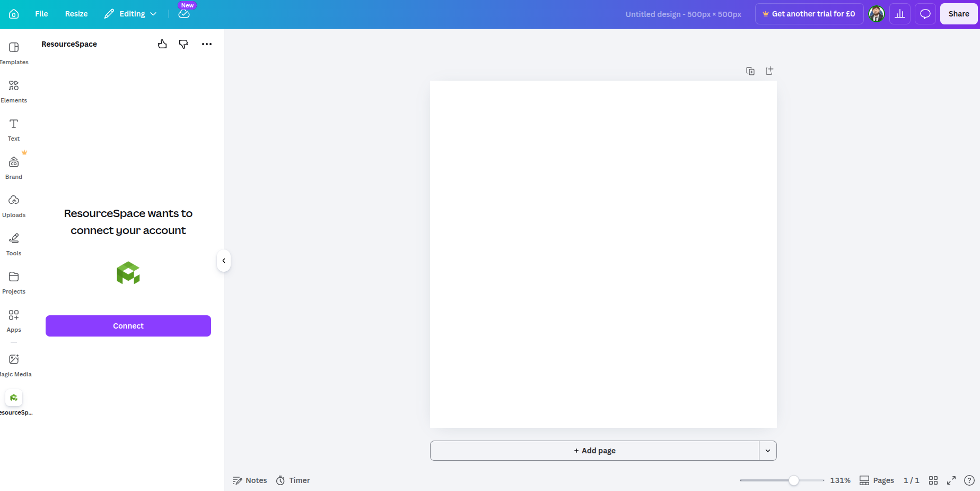Give ResourceSpace app a thumbs up
This screenshot has height=491, width=980.
click(x=162, y=44)
